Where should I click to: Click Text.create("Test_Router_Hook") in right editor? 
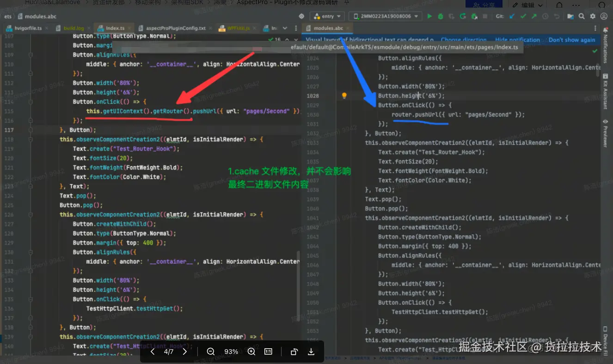[x=431, y=152]
